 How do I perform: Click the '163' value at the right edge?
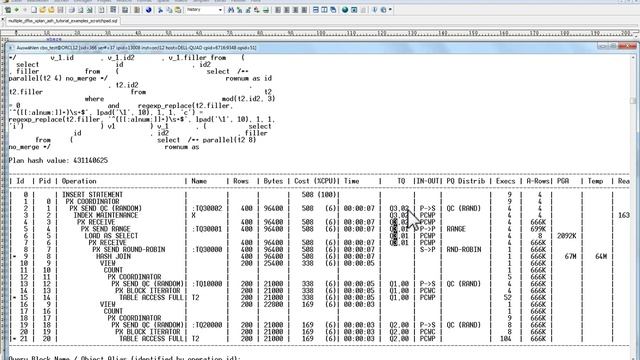coord(624,215)
